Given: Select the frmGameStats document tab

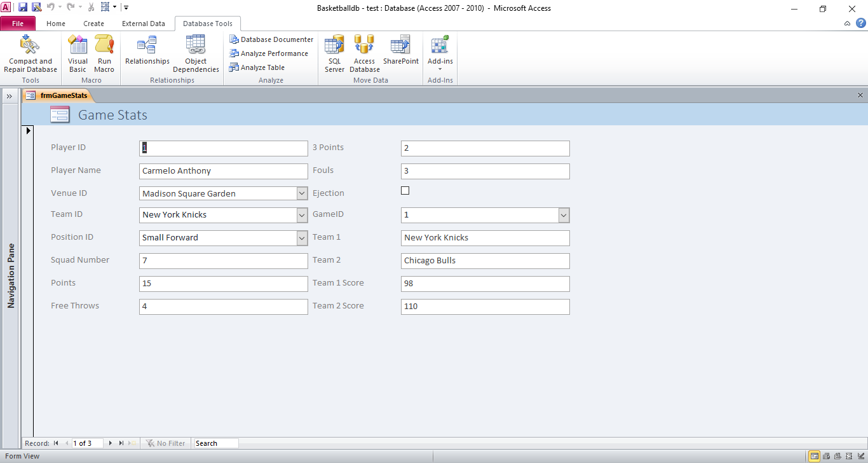Looking at the screenshot, I should (x=58, y=95).
